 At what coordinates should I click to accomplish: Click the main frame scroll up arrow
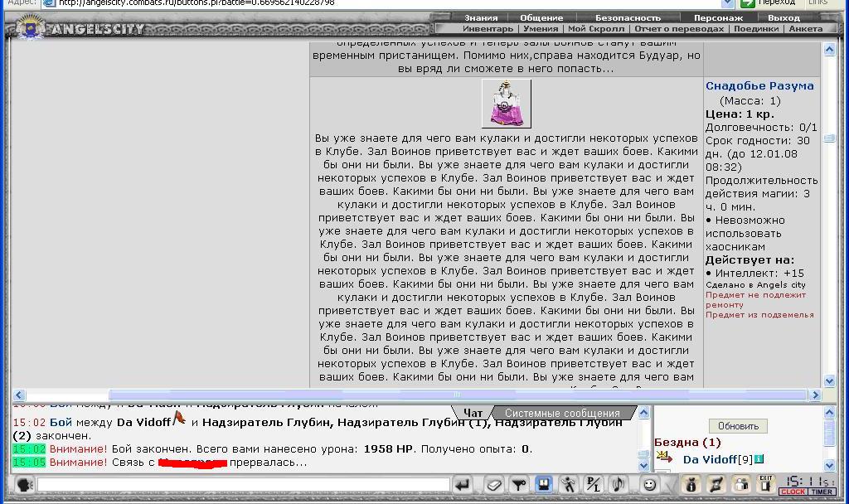coord(829,51)
